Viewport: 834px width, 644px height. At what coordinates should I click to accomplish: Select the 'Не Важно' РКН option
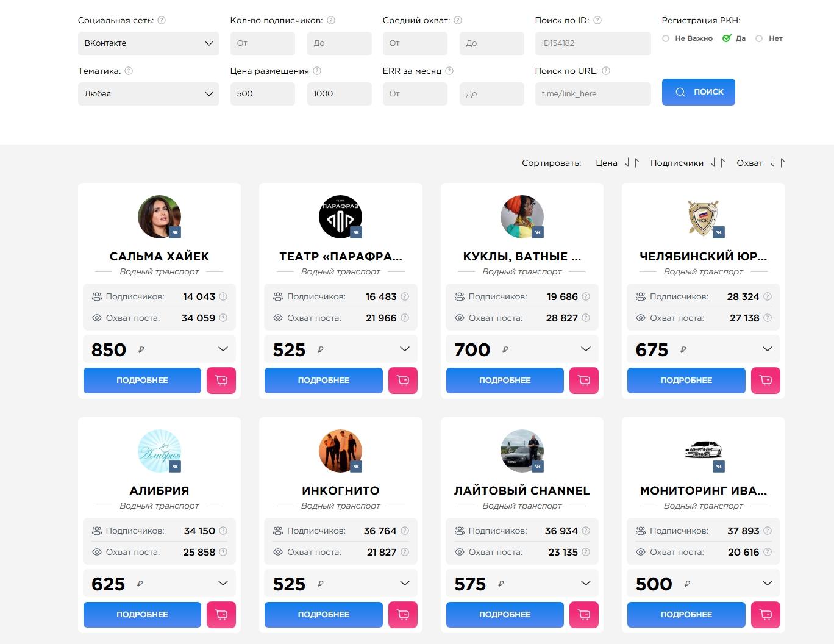(x=666, y=38)
